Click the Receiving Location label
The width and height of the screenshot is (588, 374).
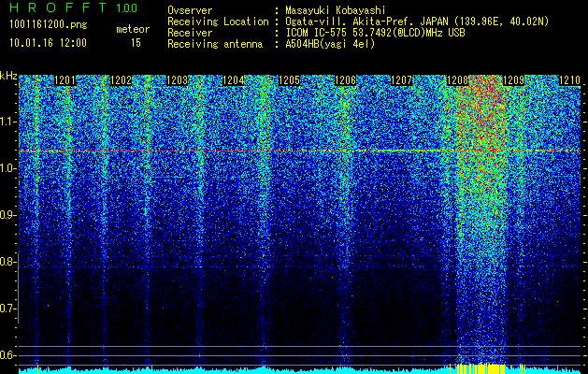point(218,22)
